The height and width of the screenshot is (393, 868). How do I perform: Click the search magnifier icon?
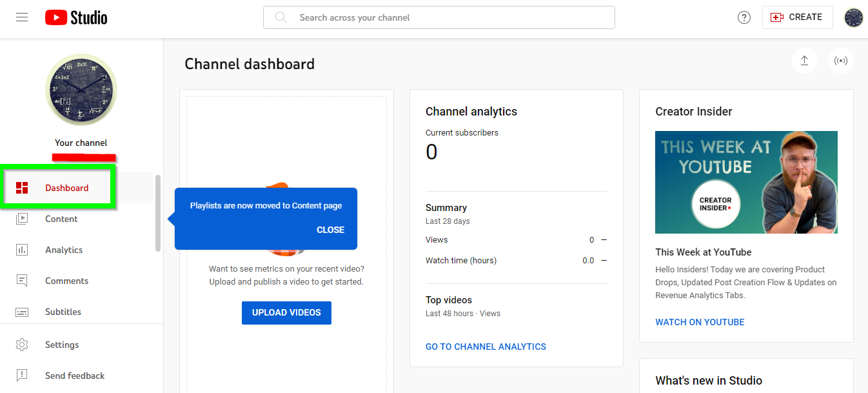(x=281, y=17)
